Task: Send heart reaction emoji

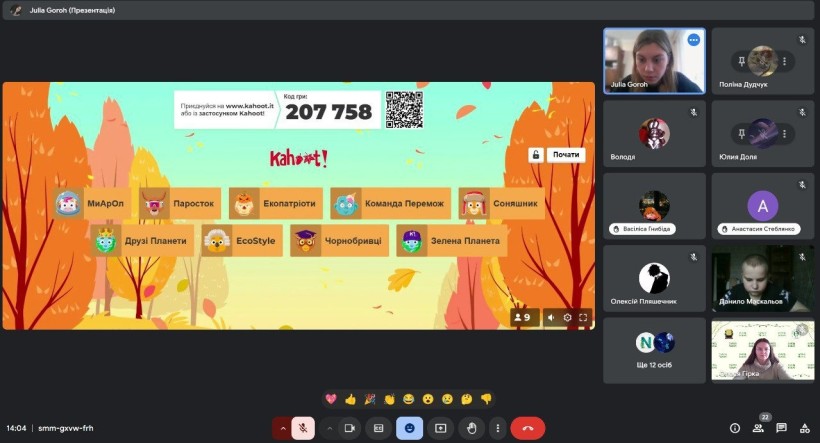Action: tap(331, 399)
